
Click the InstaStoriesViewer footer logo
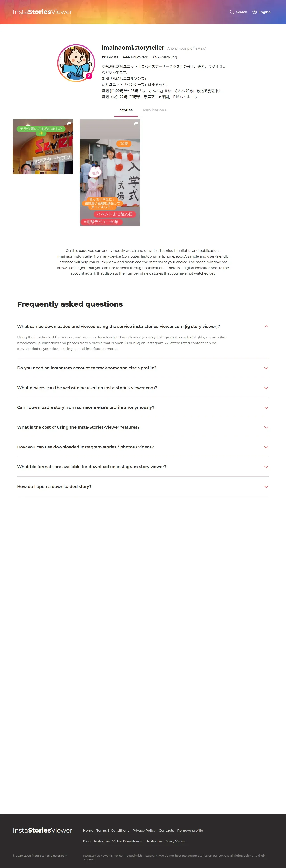coord(42,830)
